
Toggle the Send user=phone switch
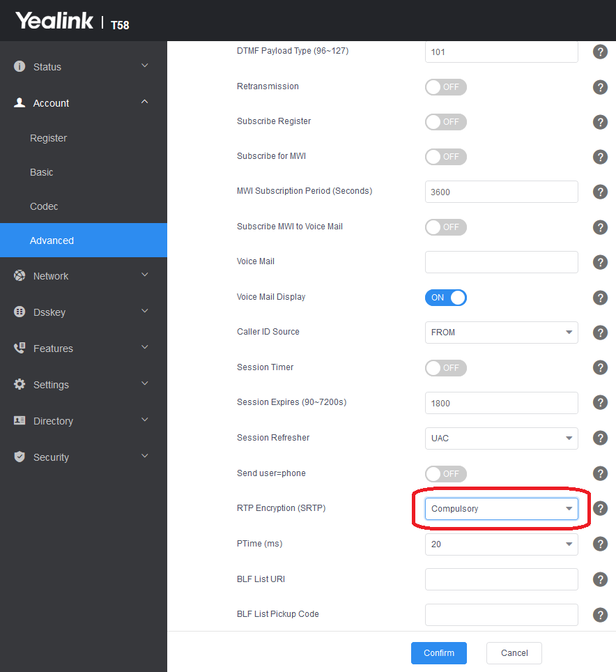pos(446,474)
